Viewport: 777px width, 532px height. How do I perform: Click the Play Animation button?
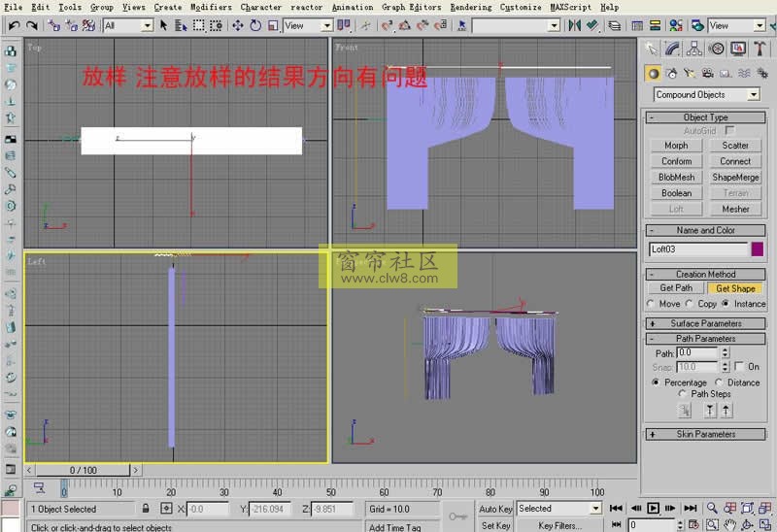653,509
